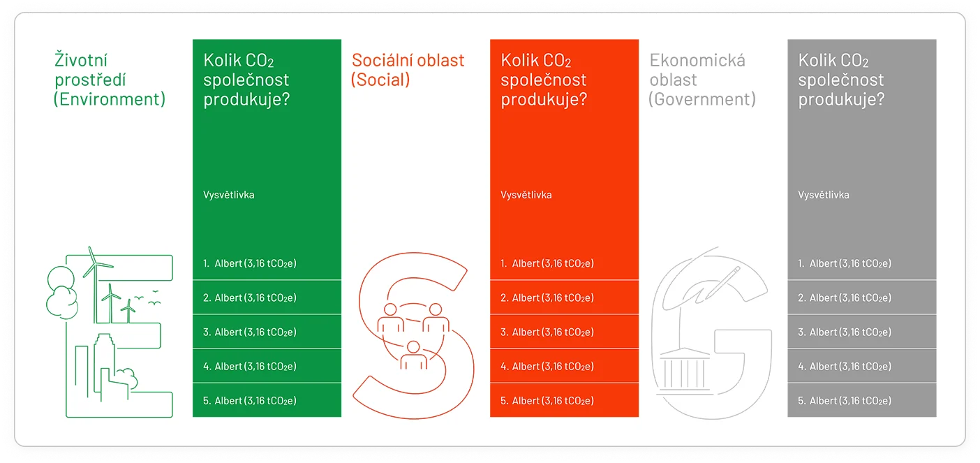Click the green panel's Kolik CO2 title

[246, 80]
